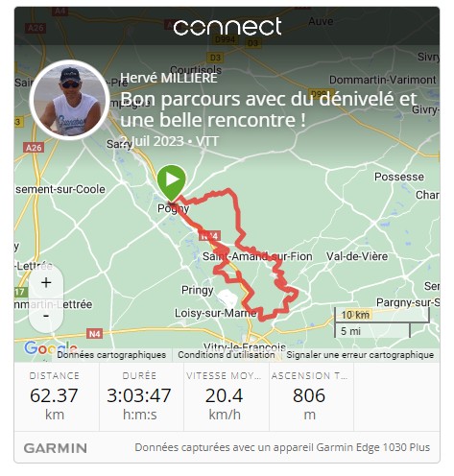Screen dimensions: 454x476
Task: Open Hervé MILLIERE's profile picture
Action: (69, 100)
